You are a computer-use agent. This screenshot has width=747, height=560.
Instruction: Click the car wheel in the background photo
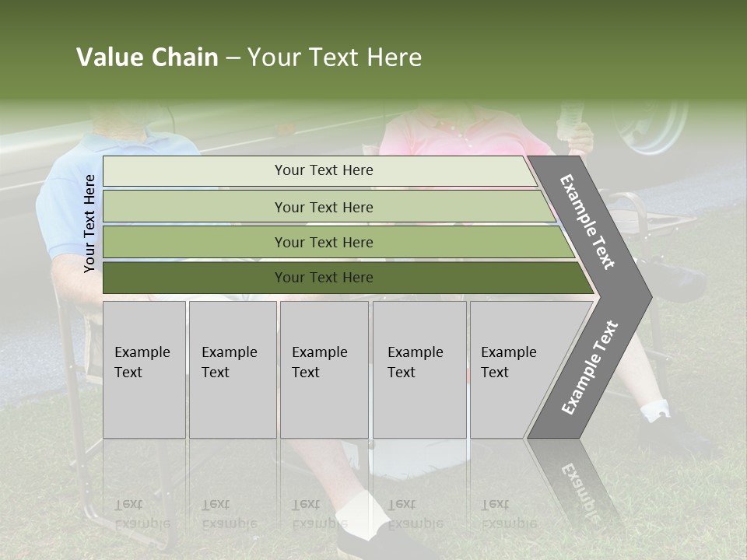coord(650,128)
